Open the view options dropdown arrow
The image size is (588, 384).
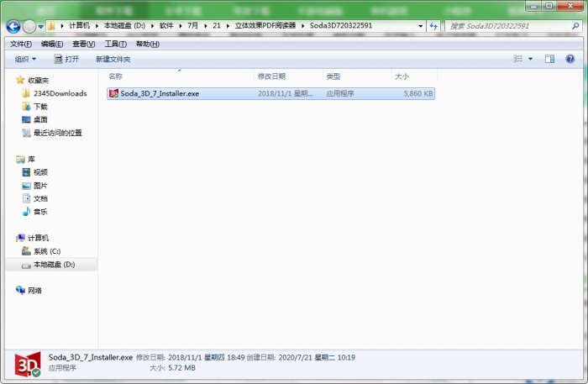[x=530, y=59]
